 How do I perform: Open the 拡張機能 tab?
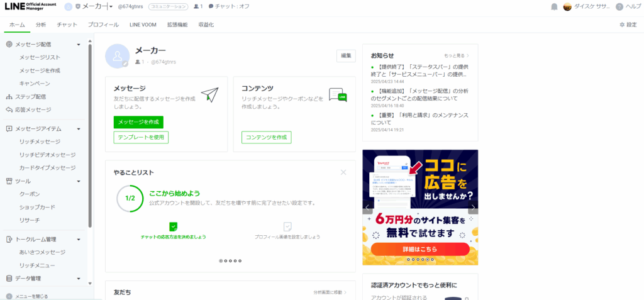coord(177,25)
